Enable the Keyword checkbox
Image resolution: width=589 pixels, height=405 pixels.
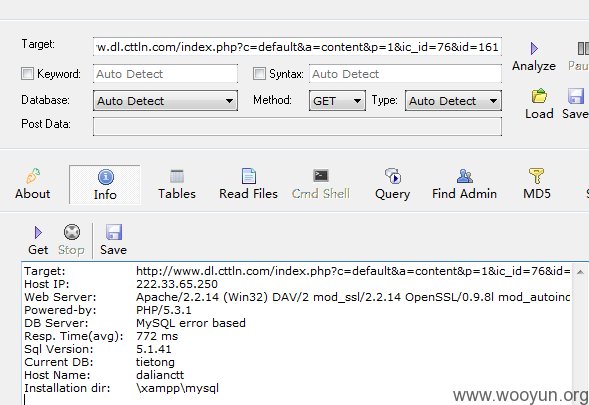point(27,74)
